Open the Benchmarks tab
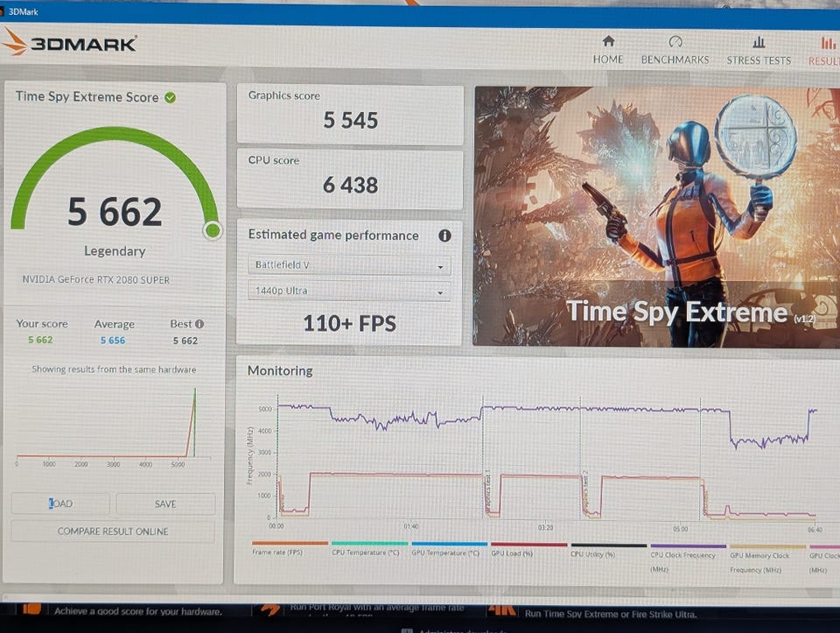Image resolution: width=840 pixels, height=633 pixels. click(x=675, y=51)
